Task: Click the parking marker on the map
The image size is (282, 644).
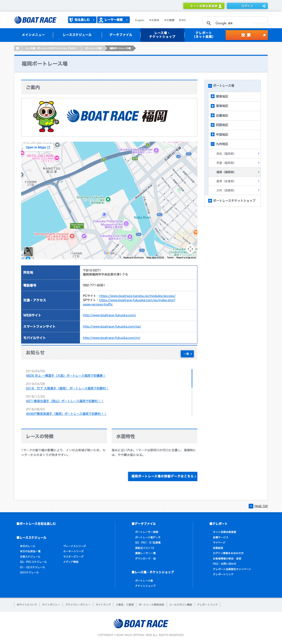Action: pyautogui.click(x=104, y=215)
